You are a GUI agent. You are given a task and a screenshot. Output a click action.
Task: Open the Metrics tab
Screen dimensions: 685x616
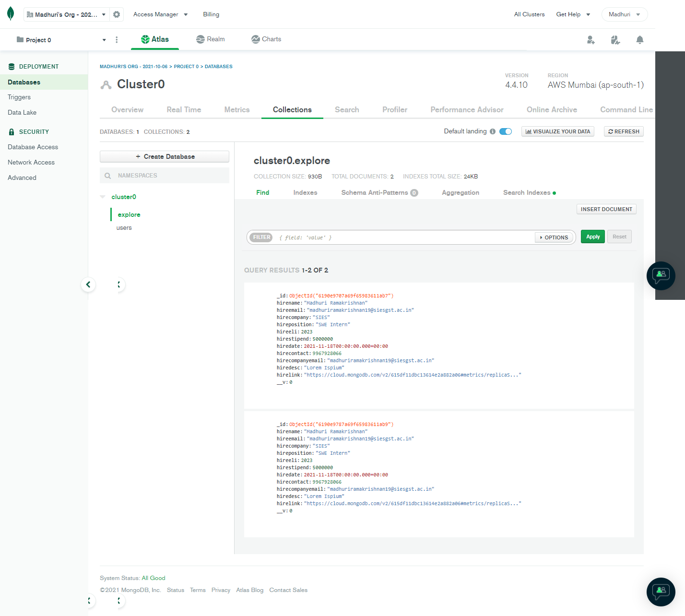click(x=237, y=110)
